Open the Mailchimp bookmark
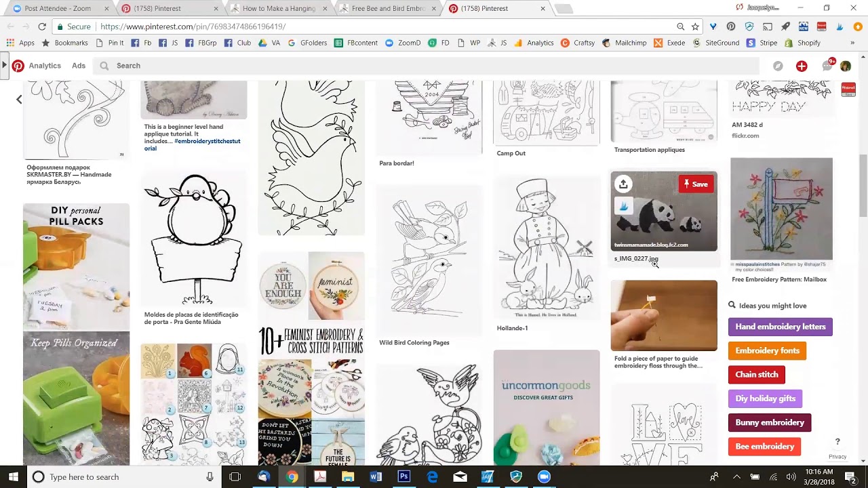The width and height of the screenshot is (868, 488). pyautogui.click(x=623, y=43)
